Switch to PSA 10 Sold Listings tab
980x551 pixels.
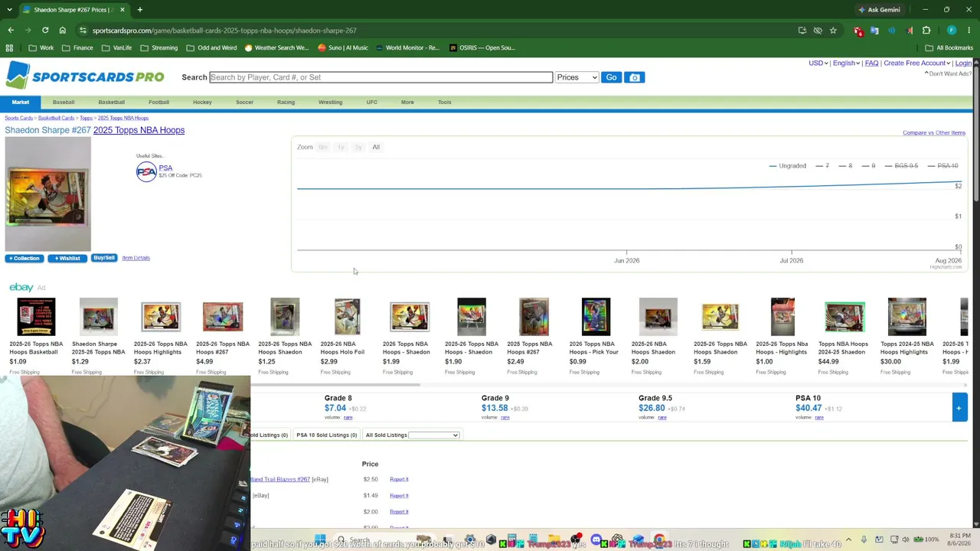(327, 435)
